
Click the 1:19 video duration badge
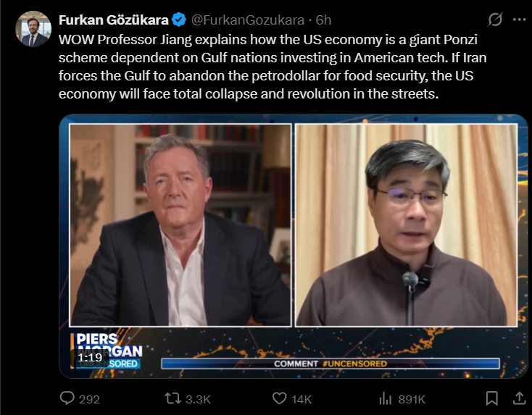(90, 357)
